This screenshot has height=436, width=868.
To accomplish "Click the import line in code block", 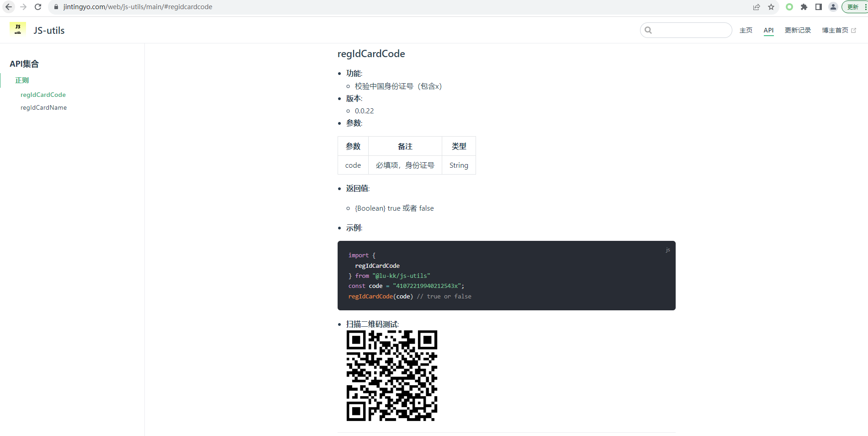I will (362, 255).
